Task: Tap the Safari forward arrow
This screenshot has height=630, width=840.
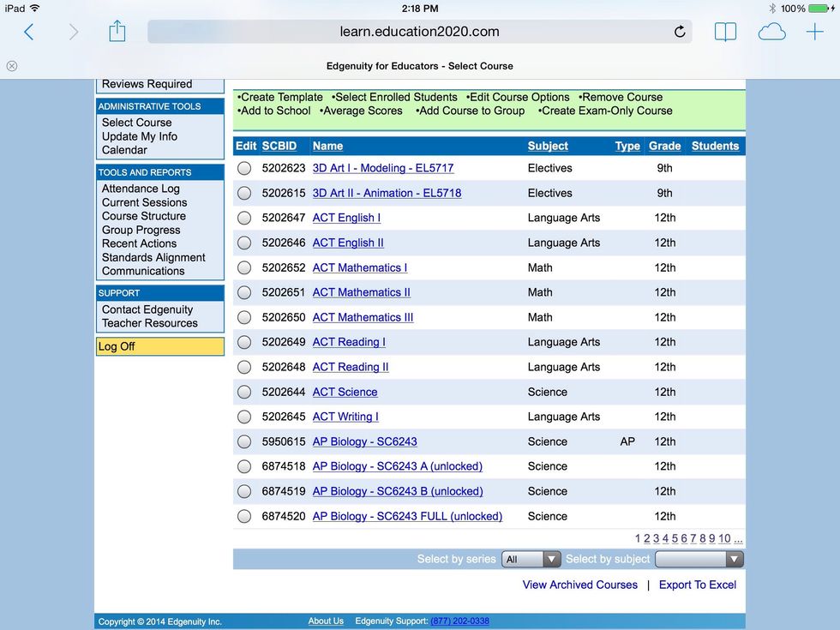Action: (x=74, y=32)
